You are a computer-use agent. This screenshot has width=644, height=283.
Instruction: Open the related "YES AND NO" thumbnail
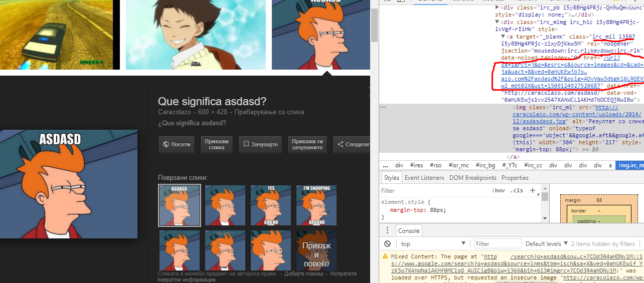271,205
